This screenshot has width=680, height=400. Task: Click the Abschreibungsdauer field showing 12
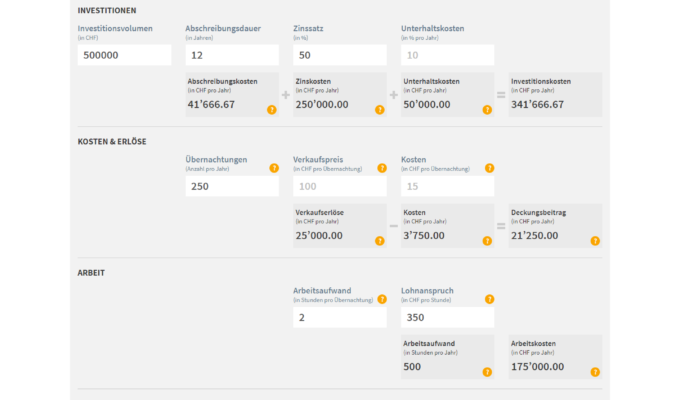(232, 55)
